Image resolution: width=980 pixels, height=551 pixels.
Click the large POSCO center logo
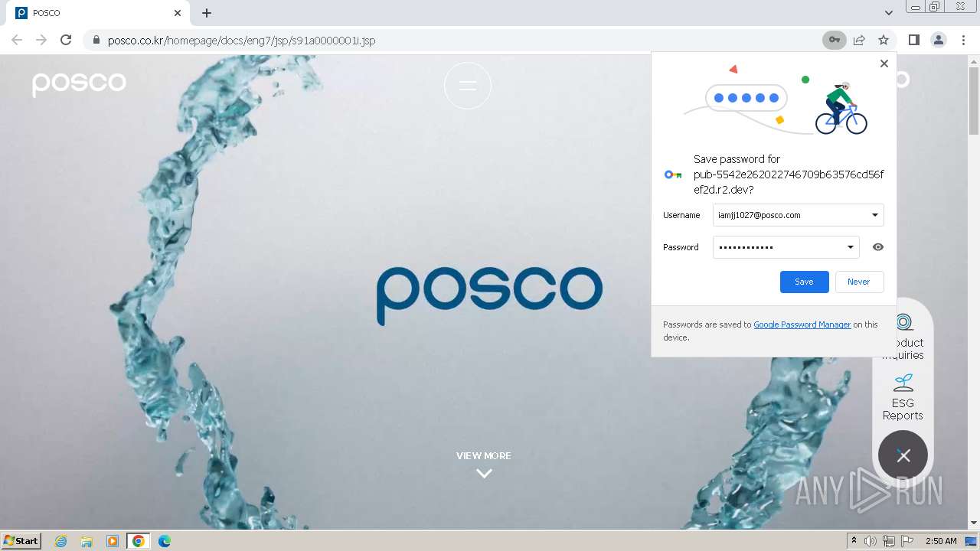click(x=490, y=295)
